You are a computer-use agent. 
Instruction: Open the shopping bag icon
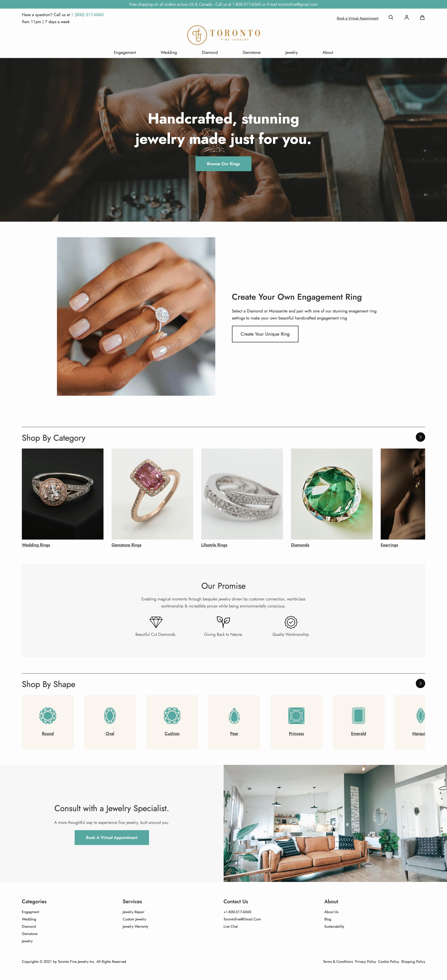(x=422, y=18)
